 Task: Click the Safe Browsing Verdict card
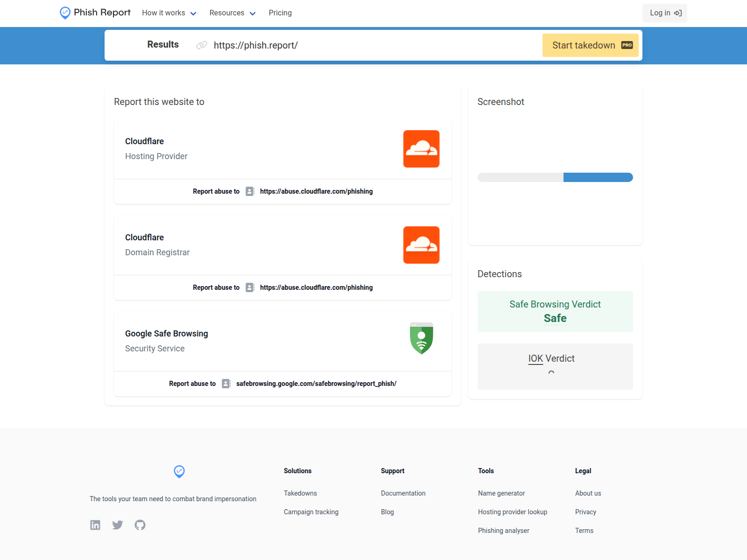[555, 312]
